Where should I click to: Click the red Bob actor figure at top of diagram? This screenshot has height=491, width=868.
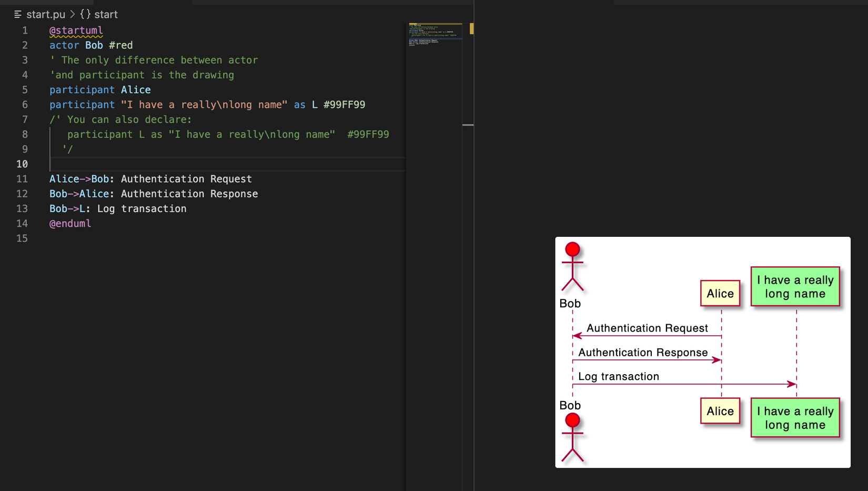[572, 266]
